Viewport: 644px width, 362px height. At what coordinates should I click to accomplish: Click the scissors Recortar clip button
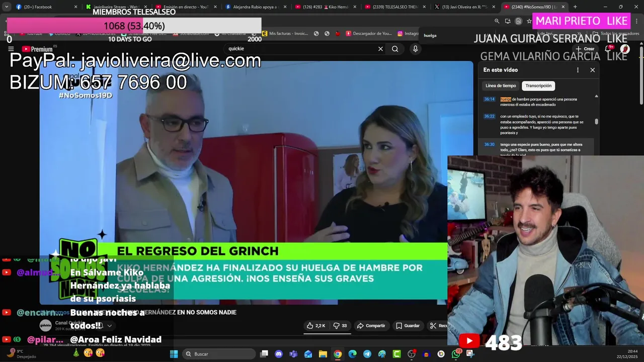click(438, 326)
